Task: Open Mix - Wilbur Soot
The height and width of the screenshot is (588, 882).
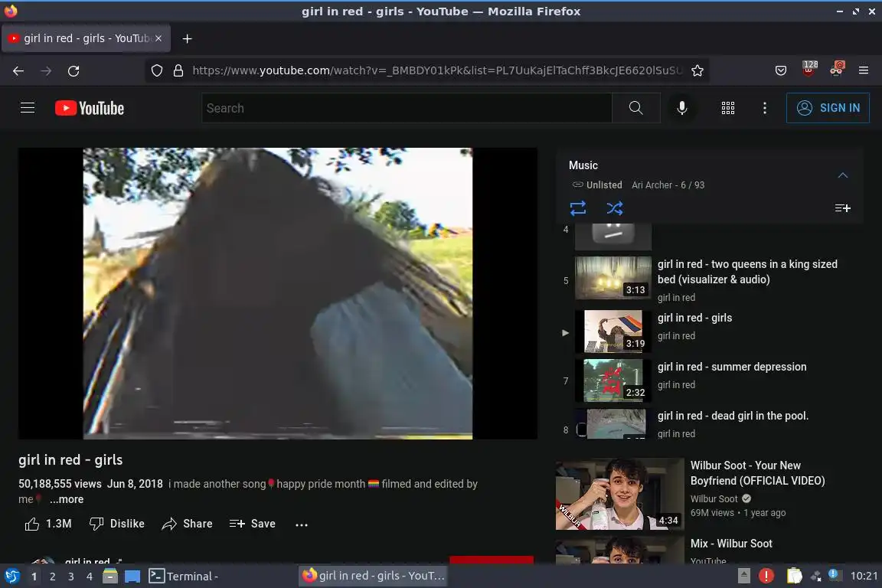Action: pyautogui.click(x=731, y=544)
